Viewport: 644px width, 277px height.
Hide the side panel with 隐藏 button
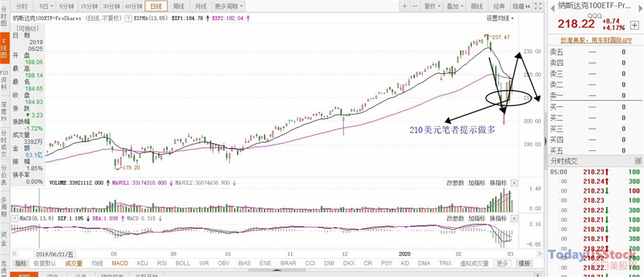pos(521,6)
